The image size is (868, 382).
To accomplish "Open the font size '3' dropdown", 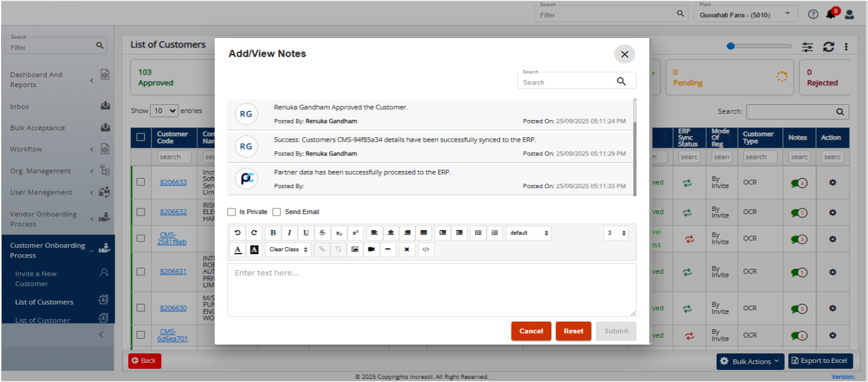I will (x=616, y=233).
